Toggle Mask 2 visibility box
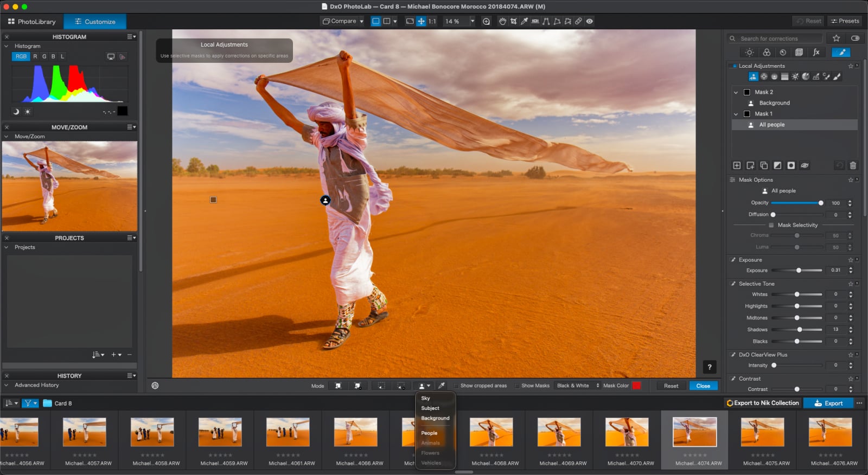This screenshot has width=868, height=475. (746, 92)
